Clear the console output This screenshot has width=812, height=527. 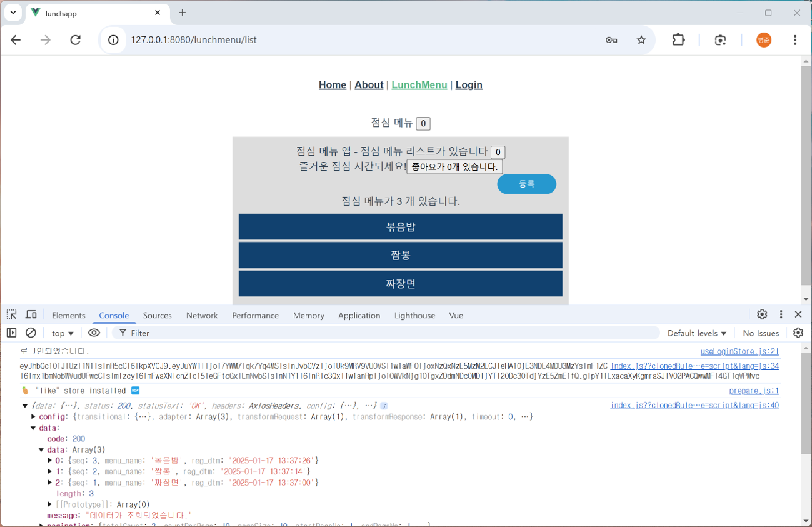(x=31, y=333)
